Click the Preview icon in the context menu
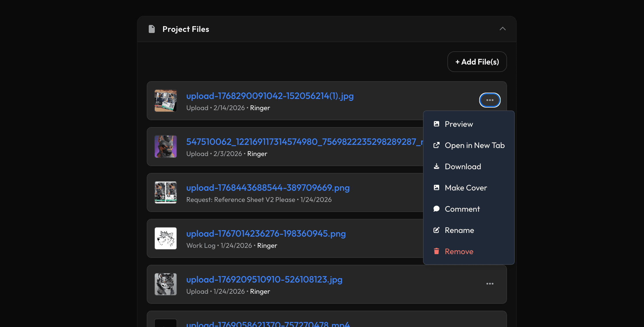This screenshot has height=327, width=644. [436, 124]
